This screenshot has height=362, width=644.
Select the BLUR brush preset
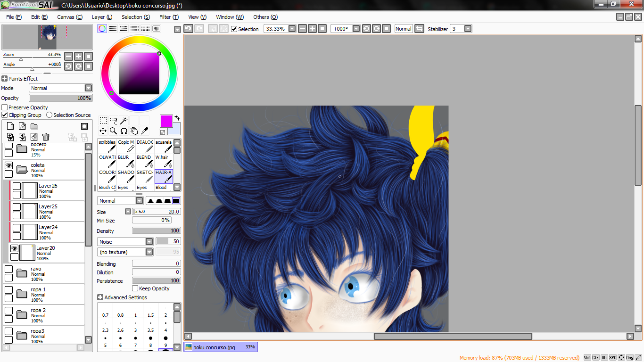[126, 161]
